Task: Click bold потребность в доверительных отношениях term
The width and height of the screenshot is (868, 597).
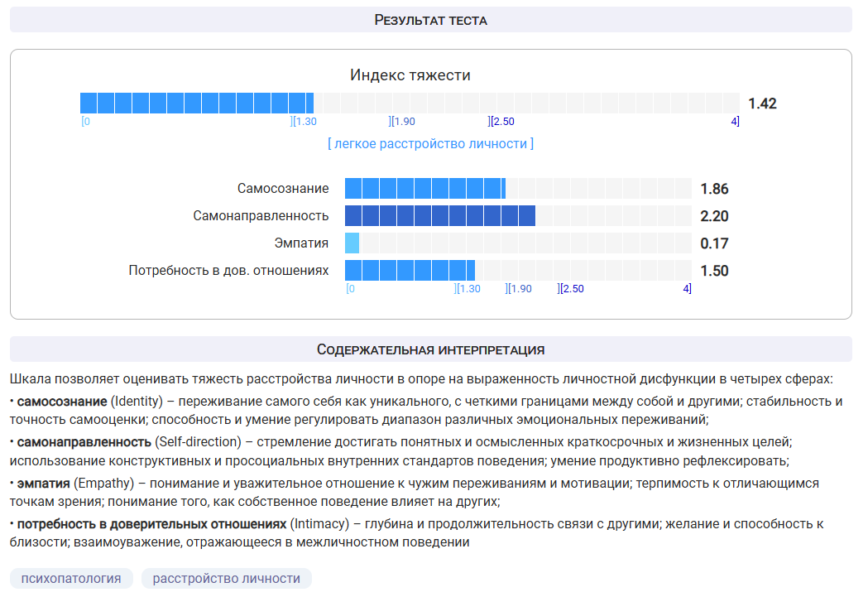Action: [x=151, y=524]
